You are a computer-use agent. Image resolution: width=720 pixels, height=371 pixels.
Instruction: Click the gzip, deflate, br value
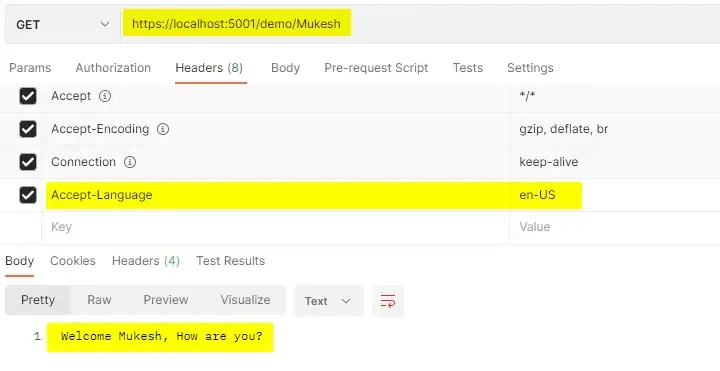(x=563, y=129)
